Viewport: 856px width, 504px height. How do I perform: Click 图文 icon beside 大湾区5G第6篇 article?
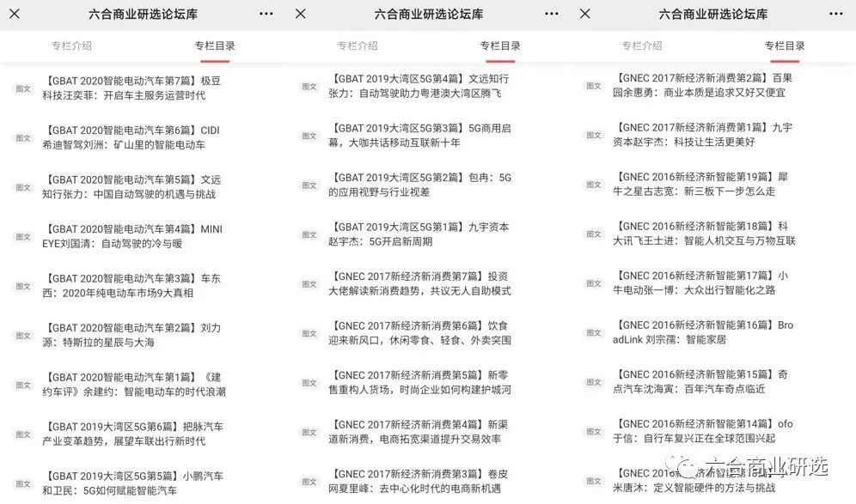point(23,434)
